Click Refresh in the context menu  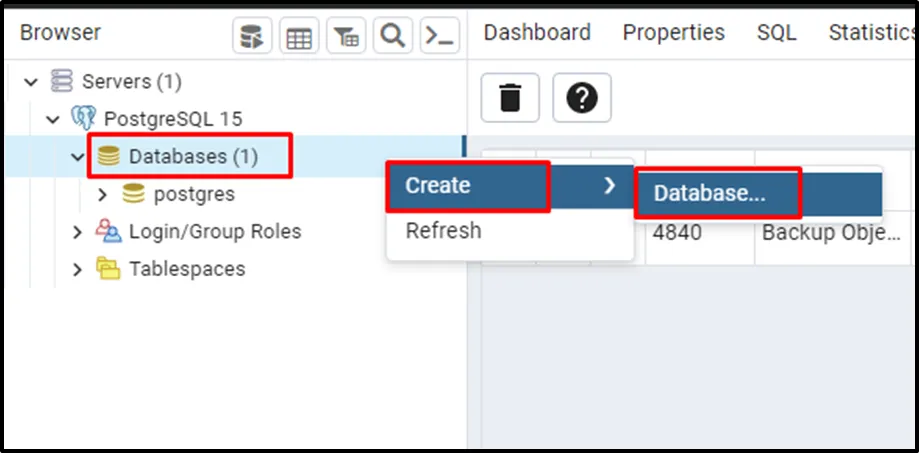pyautogui.click(x=443, y=231)
